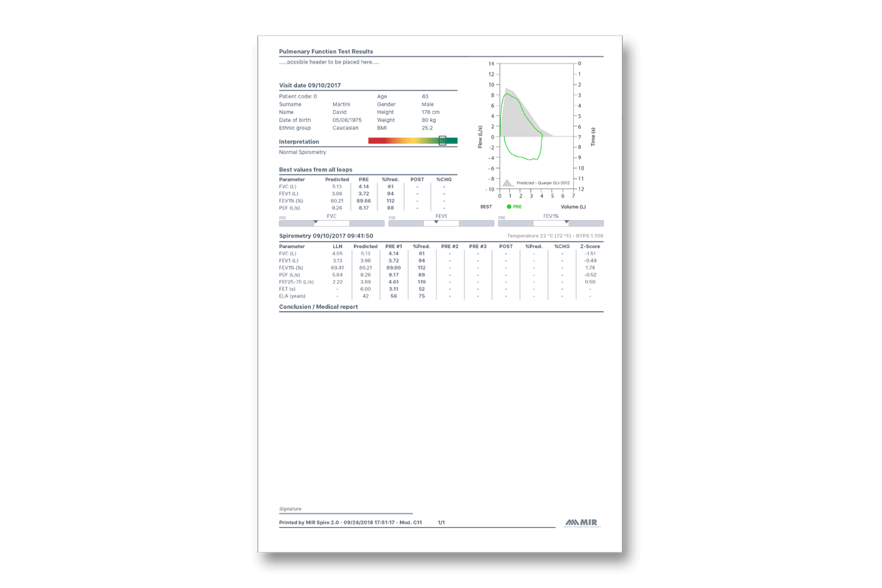Image resolution: width=882 pixels, height=588 pixels.
Task: Click the date of birth '05/06/1975'
Action: (347, 120)
